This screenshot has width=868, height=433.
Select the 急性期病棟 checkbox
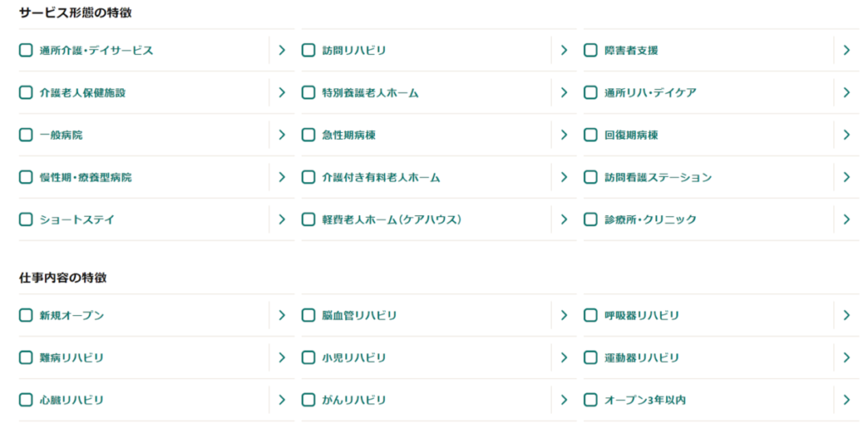click(309, 135)
